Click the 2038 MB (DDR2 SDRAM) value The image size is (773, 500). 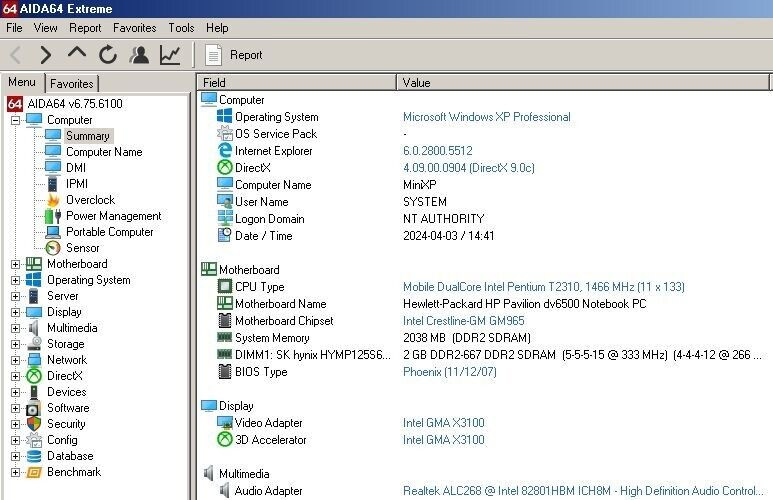467,338
